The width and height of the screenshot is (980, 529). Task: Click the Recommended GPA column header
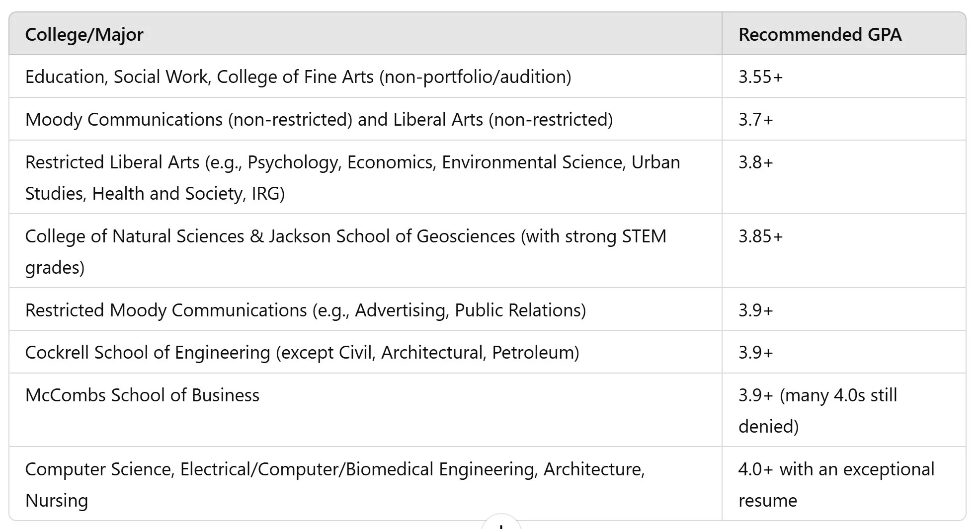coord(819,34)
